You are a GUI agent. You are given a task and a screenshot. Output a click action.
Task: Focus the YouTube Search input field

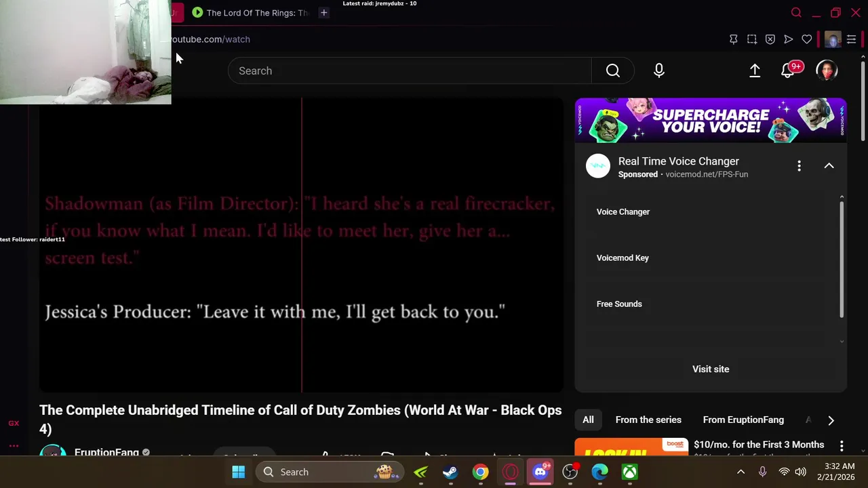(410, 70)
